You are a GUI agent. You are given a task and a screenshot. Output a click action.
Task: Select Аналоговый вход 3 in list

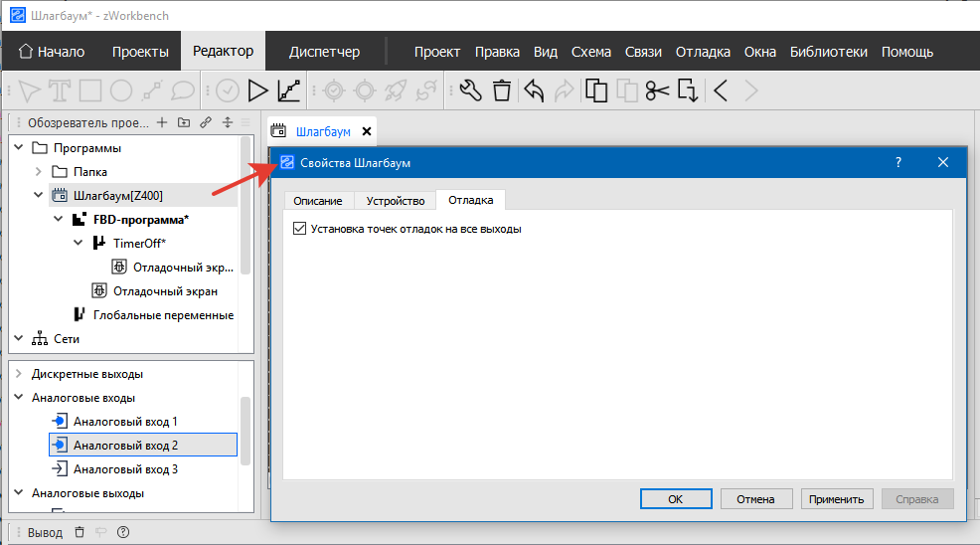[125, 469]
